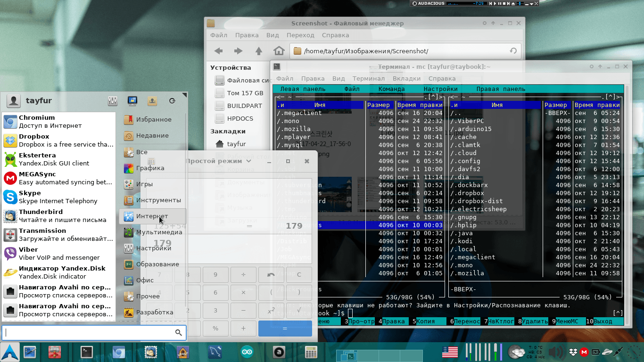
Task: Click the volume speaker icon in tray
Action: [x=556, y=352]
